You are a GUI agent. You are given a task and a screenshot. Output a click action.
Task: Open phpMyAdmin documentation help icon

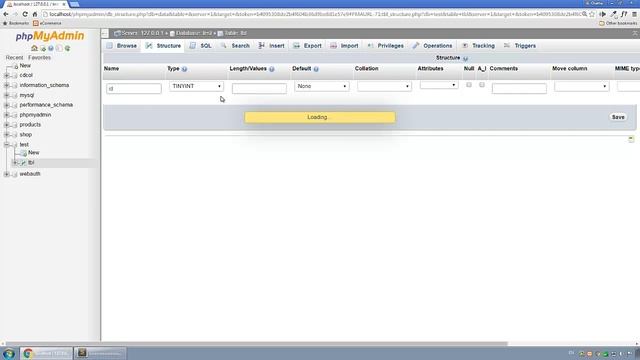[51, 48]
